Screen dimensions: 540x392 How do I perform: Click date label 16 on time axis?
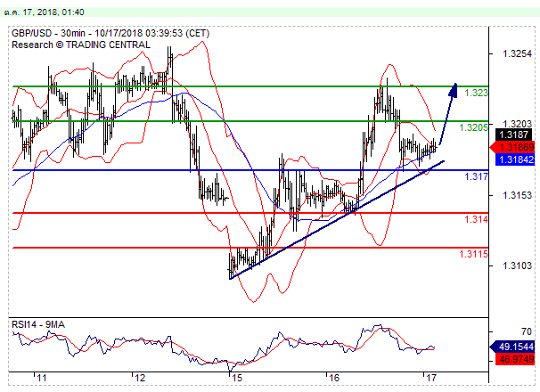coord(333,378)
